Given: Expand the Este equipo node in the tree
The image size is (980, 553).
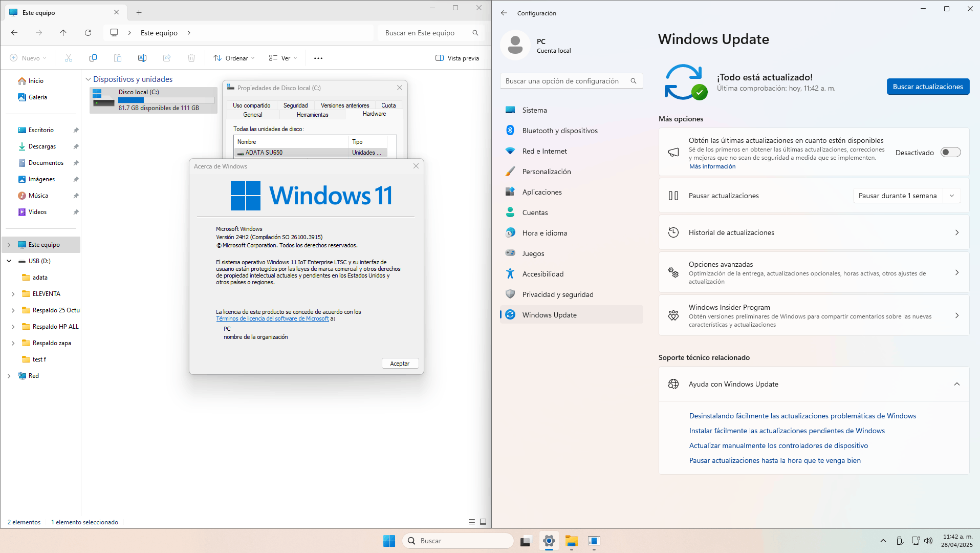Looking at the screenshot, I should (x=9, y=245).
